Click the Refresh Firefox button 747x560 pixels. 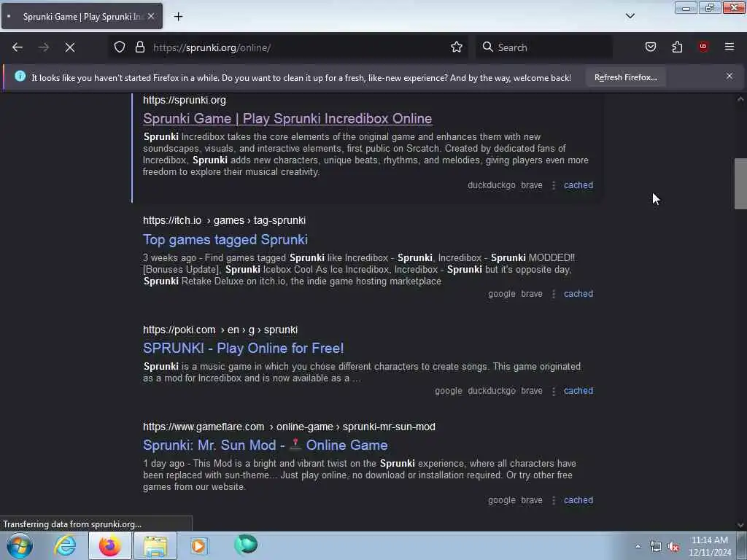(625, 77)
